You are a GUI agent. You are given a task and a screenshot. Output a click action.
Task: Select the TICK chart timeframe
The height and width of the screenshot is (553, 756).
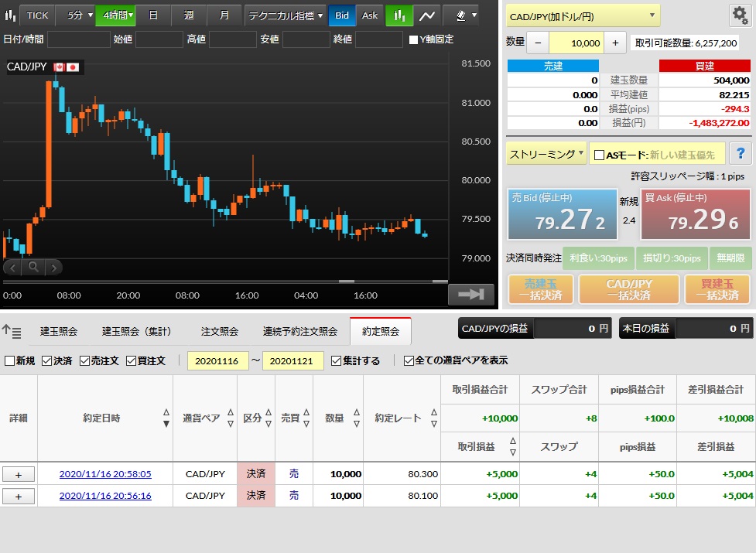click(38, 15)
